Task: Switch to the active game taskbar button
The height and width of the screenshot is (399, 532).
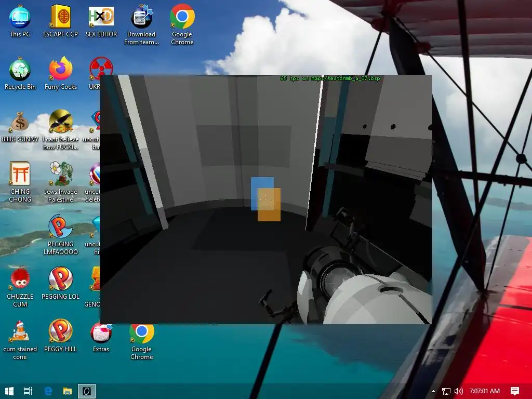Action: (x=87, y=391)
